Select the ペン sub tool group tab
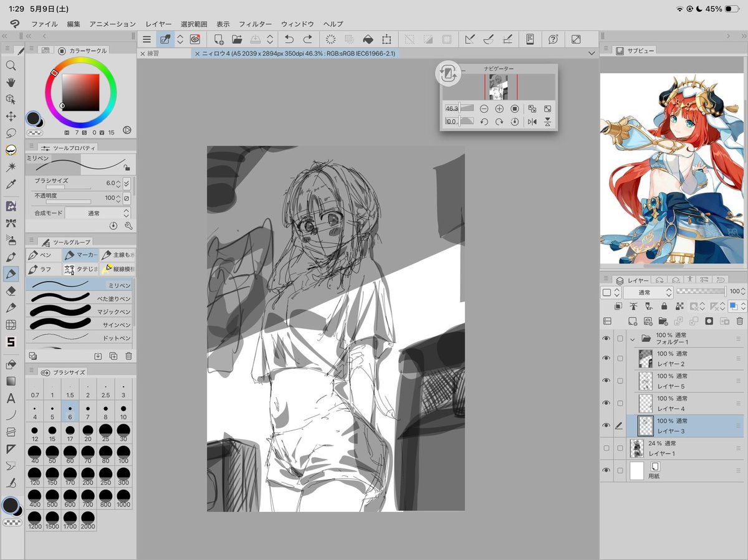 pyautogui.click(x=44, y=255)
